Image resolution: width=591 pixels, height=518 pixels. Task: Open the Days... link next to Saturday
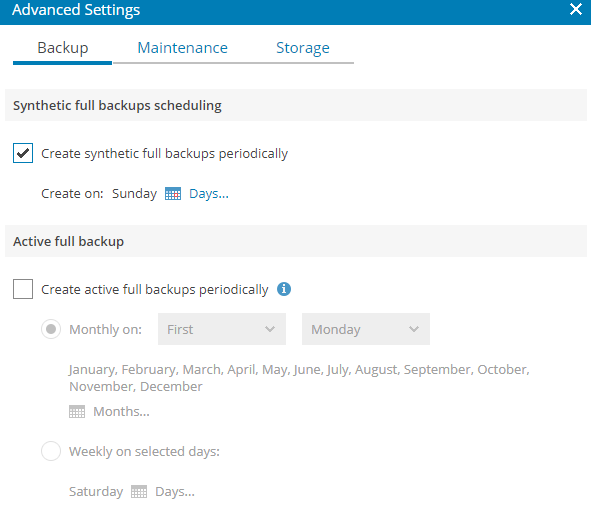175,492
